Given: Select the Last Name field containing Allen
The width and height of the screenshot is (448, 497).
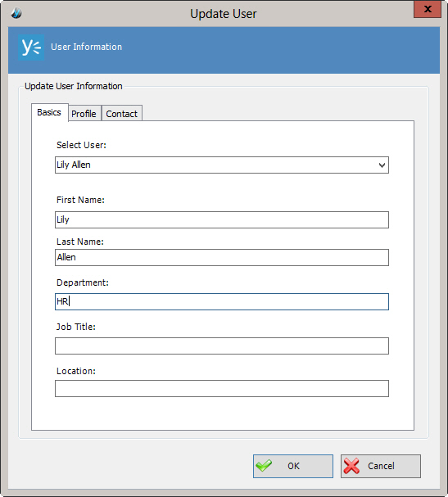Looking at the screenshot, I should click(x=222, y=257).
